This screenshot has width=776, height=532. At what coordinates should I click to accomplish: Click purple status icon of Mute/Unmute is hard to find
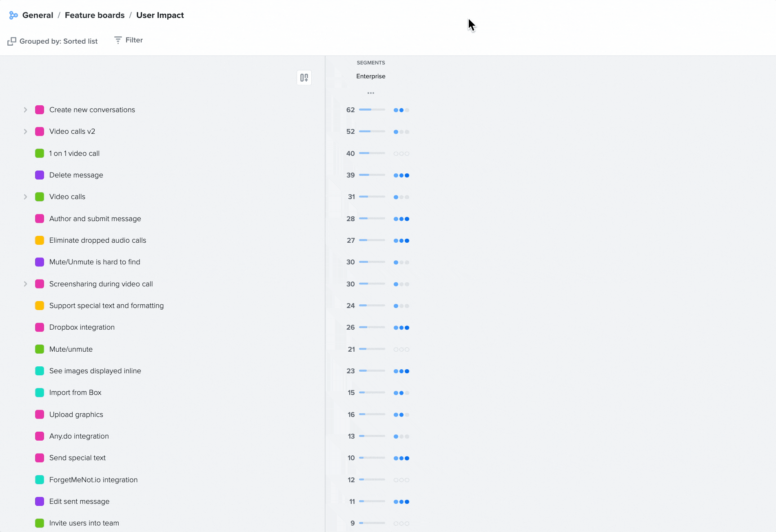(x=40, y=262)
